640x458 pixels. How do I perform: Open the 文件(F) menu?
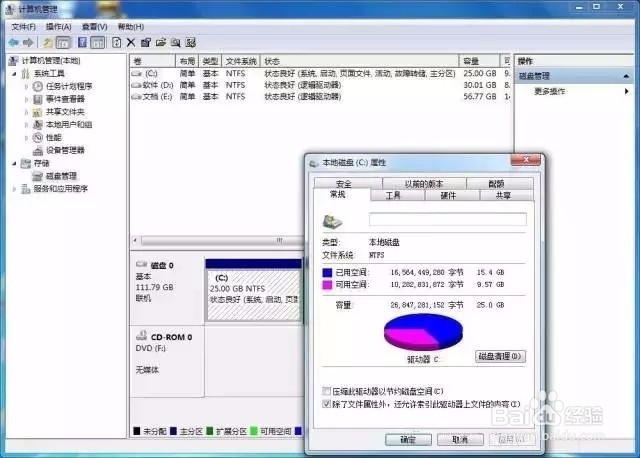coord(23,27)
